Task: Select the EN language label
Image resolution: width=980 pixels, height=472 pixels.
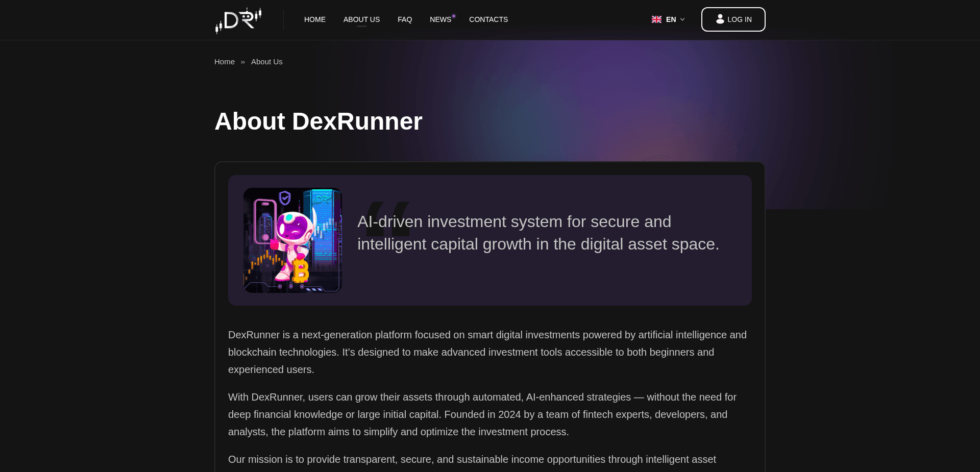Action: 671,19
